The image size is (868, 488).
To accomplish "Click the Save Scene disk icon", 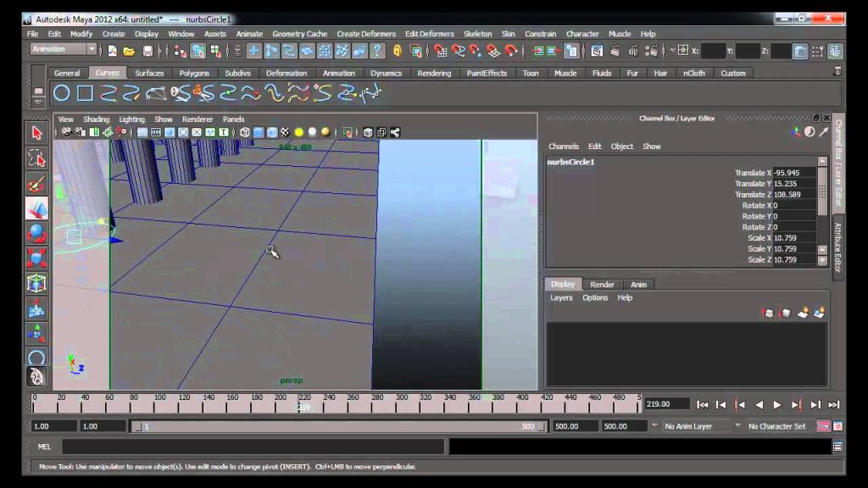I will [x=147, y=51].
